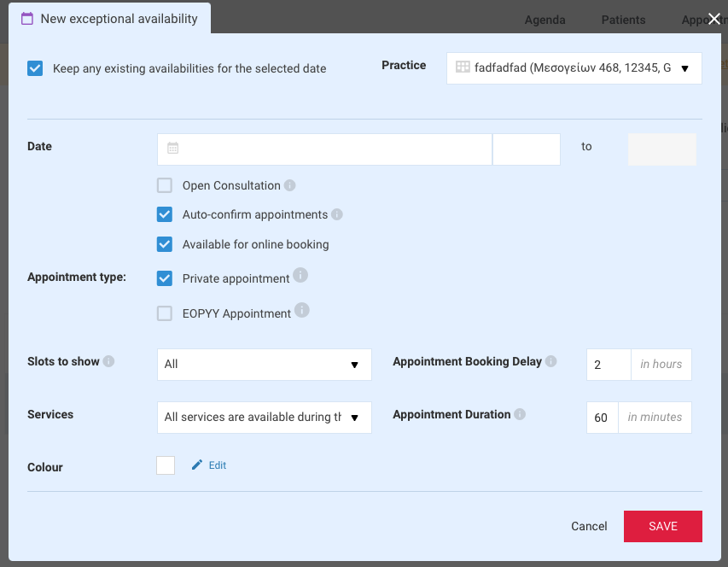Switch to the Agenda tab
728x567 pixels.
[x=545, y=20]
